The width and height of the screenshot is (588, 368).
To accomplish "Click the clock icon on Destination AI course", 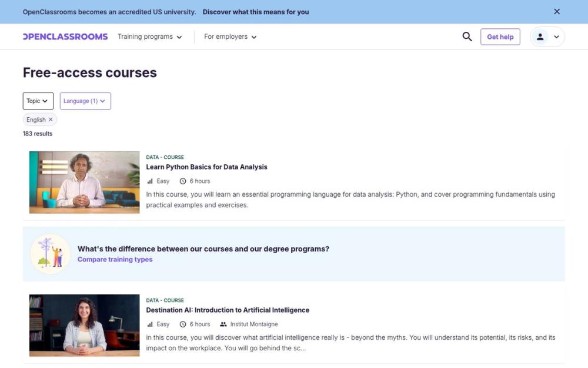I will pos(183,324).
